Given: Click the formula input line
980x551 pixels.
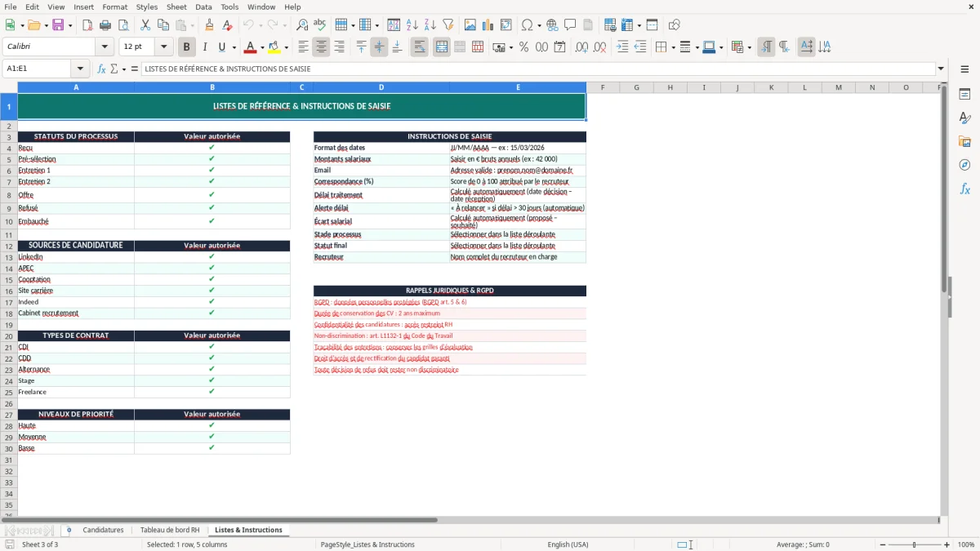Looking at the screenshot, I should point(538,69).
